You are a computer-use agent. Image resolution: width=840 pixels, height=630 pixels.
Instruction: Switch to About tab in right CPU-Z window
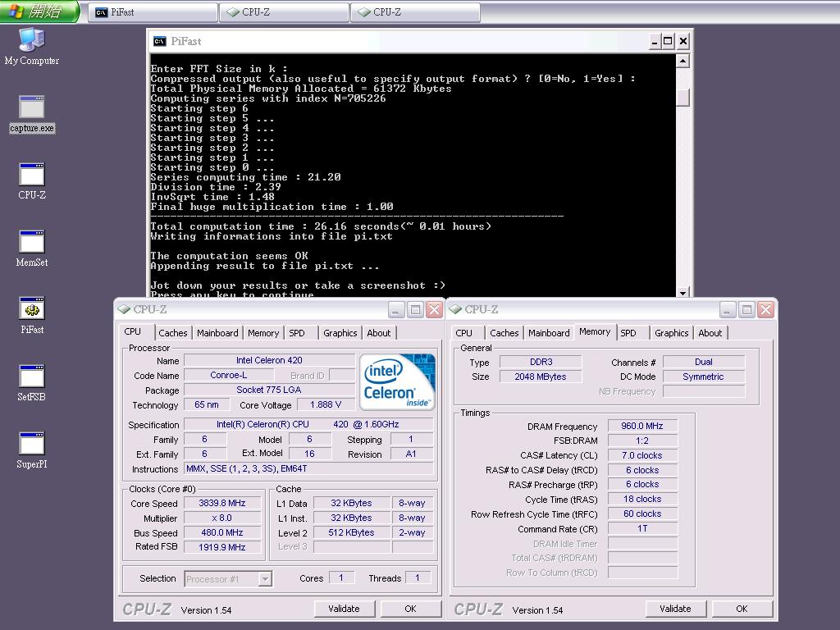click(710, 333)
